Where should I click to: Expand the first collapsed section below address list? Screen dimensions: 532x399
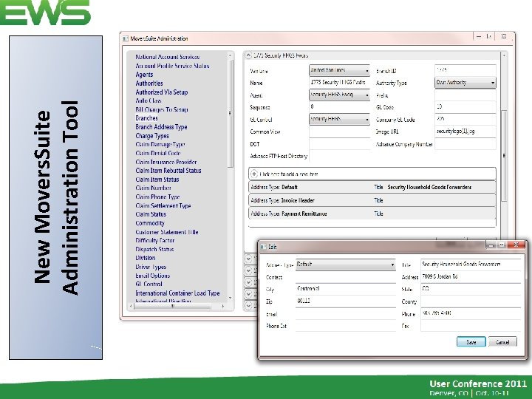point(248,259)
